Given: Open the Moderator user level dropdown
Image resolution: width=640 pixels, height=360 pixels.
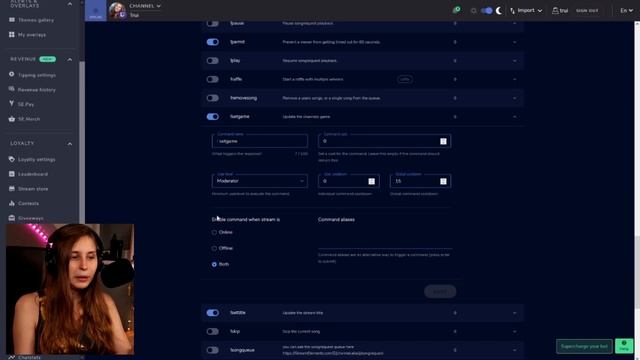Looking at the screenshot, I should click(x=260, y=181).
